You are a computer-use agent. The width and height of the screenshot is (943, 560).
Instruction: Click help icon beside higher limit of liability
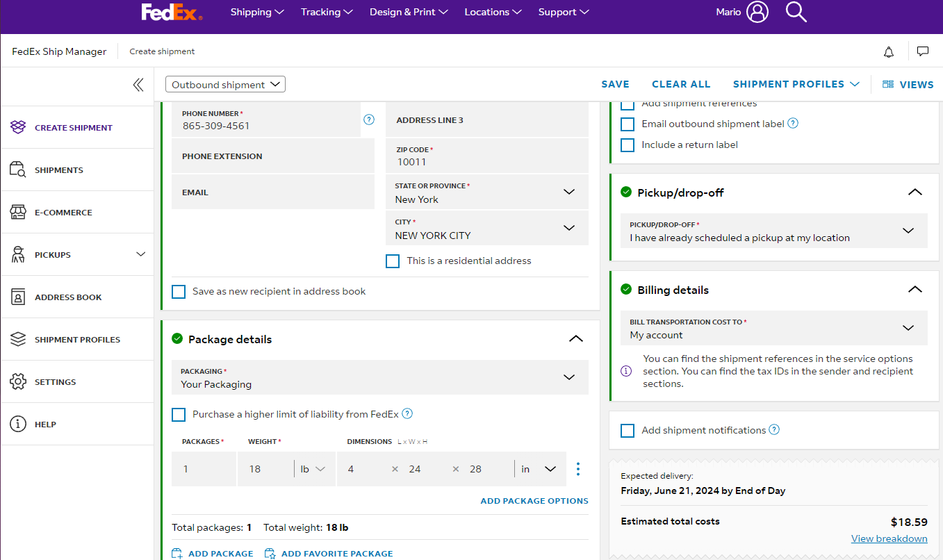407,414
